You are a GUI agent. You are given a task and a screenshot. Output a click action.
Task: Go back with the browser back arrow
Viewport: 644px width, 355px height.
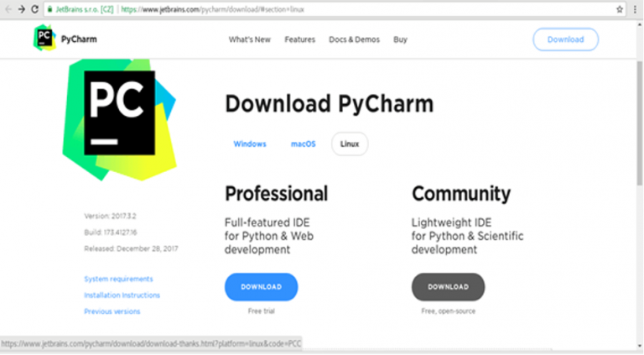pos(8,9)
